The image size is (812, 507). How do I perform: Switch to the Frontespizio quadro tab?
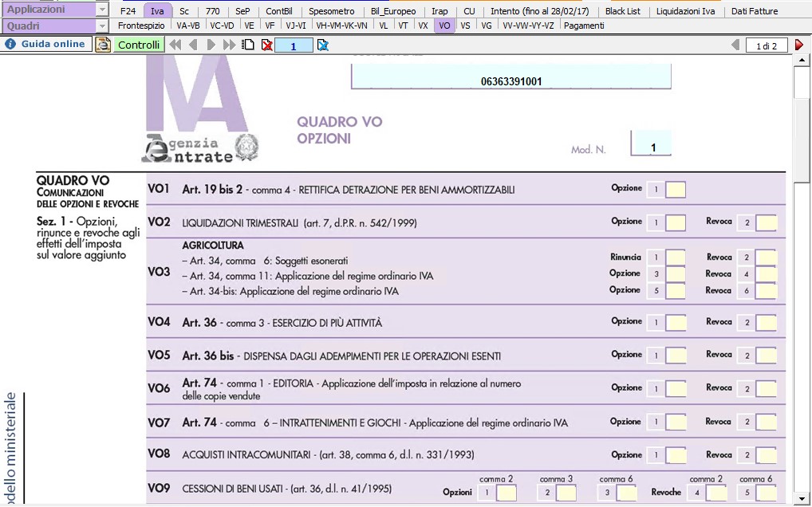(141, 26)
